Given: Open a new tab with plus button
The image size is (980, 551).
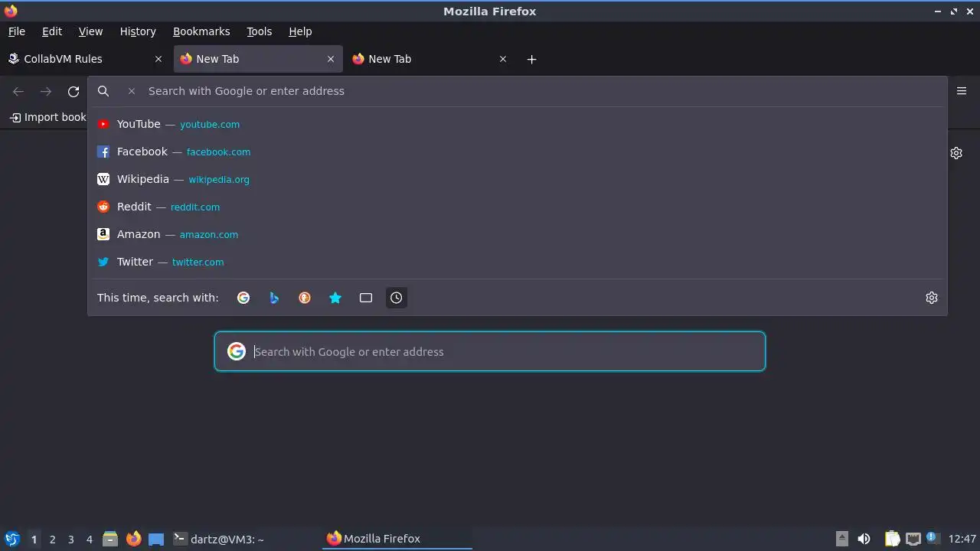Looking at the screenshot, I should tap(532, 59).
